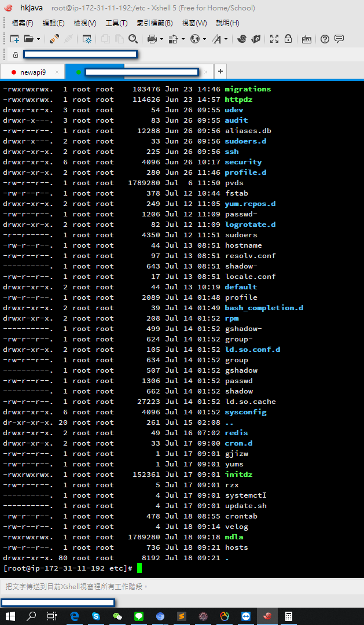Expand the Font dropdown arrow
Viewport: 364px width, 625px height.
click(x=226, y=39)
